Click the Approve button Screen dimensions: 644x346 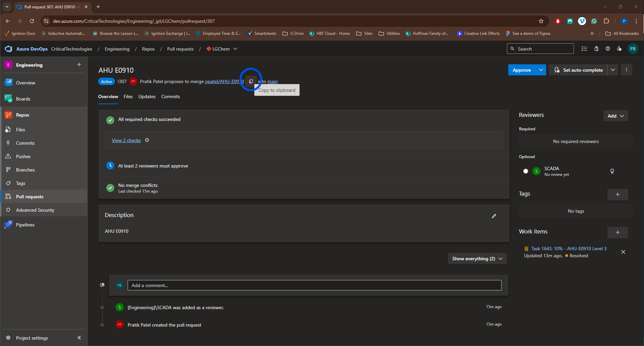[521, 70]
